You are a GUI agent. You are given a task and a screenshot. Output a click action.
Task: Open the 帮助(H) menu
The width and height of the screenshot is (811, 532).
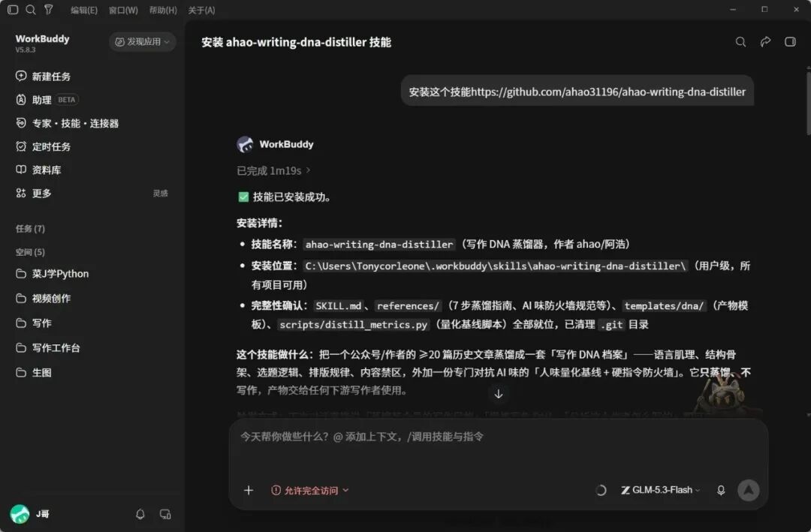tap(163, 10)
